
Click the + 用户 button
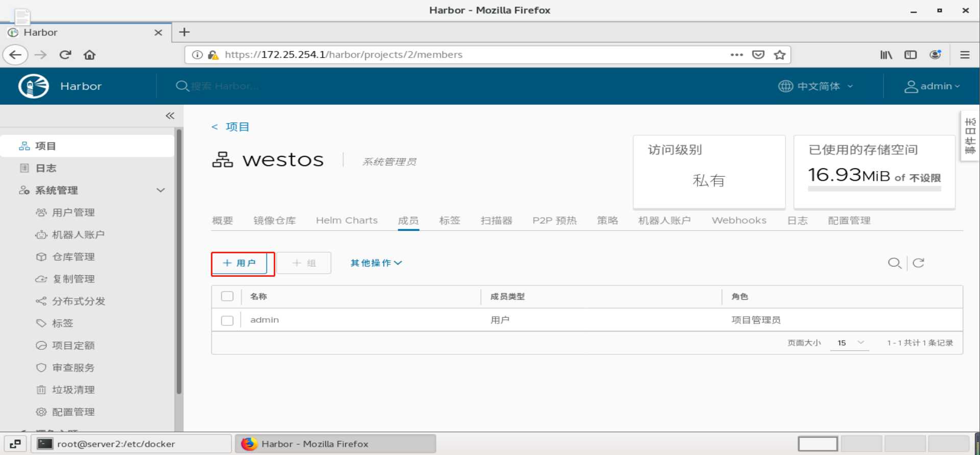click(240, 263)
